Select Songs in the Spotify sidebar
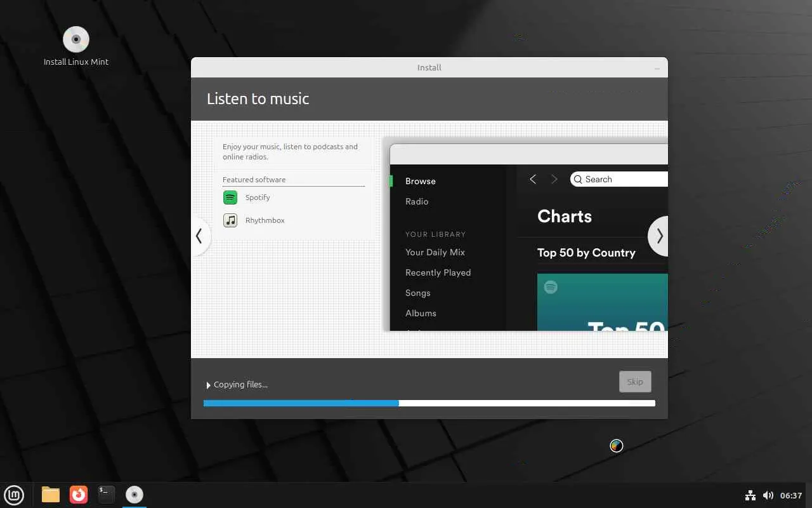 pos(418,293)
